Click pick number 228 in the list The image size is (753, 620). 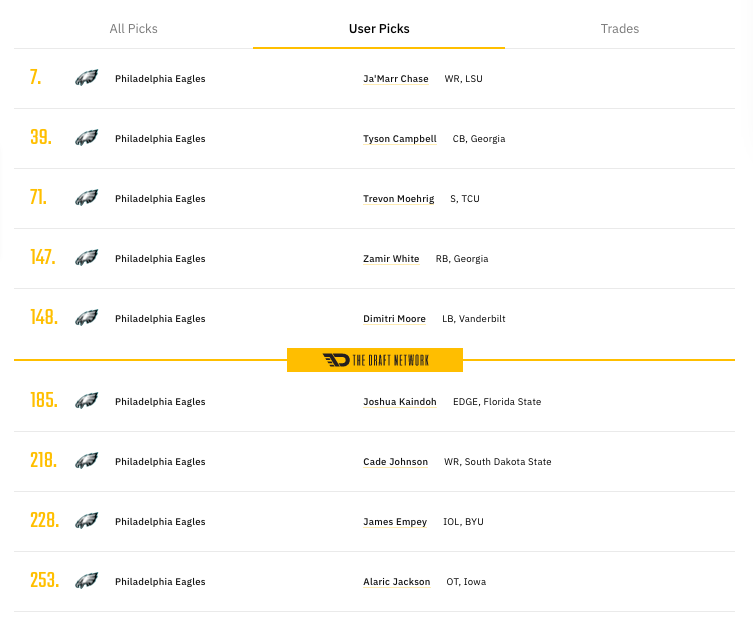[x=44, y=521]
